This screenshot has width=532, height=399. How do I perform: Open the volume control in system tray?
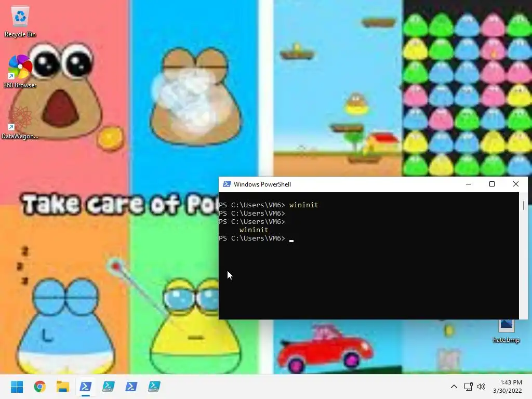481,387
